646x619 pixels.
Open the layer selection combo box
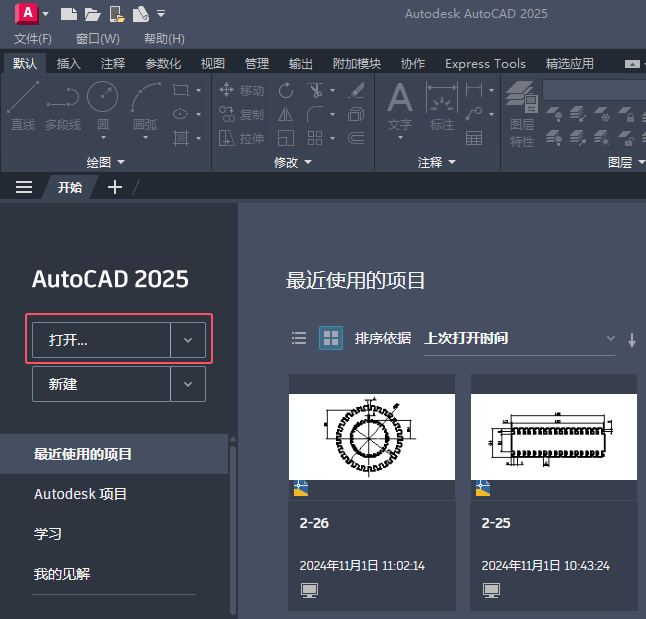[594, 90]
